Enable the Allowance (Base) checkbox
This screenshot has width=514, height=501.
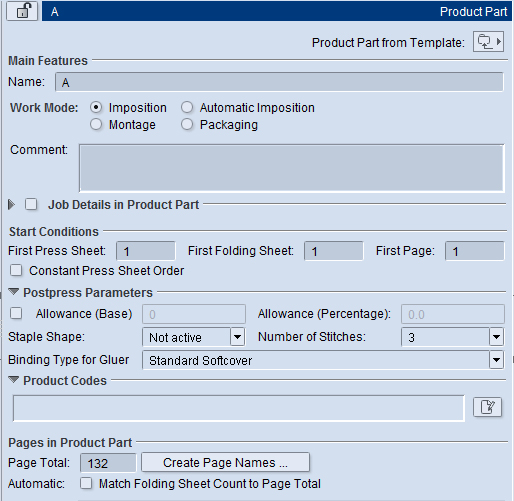coord(16,313)
